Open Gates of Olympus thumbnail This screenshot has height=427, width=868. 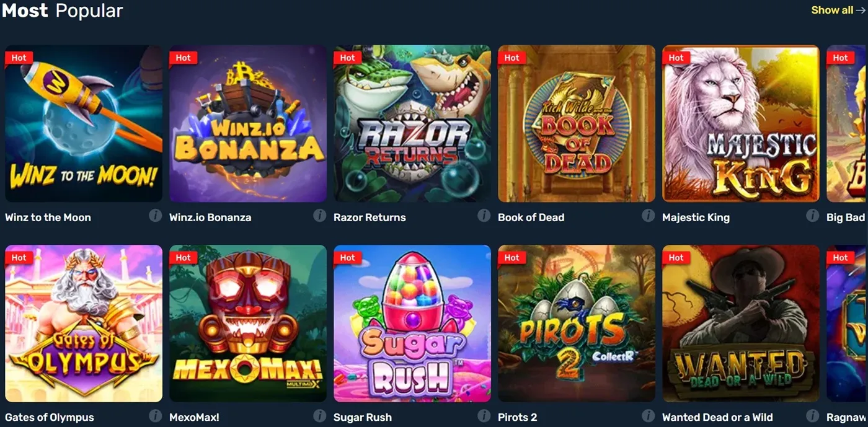pos(84,324)
